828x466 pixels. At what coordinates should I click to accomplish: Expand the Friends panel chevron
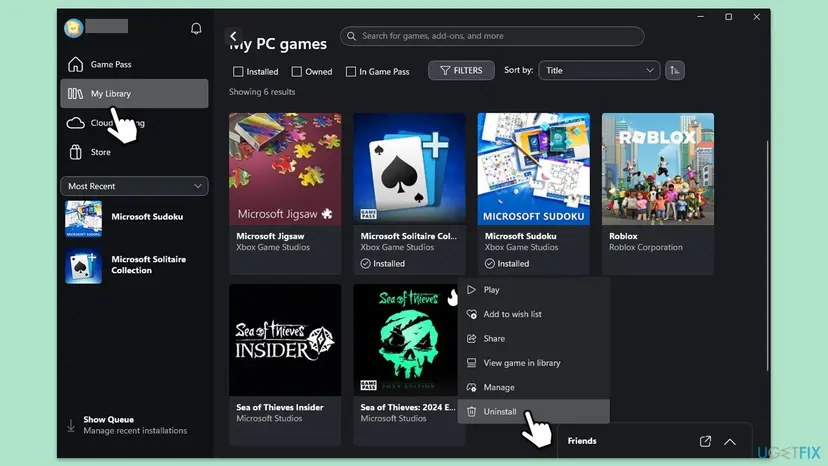(x=730, y=442)
